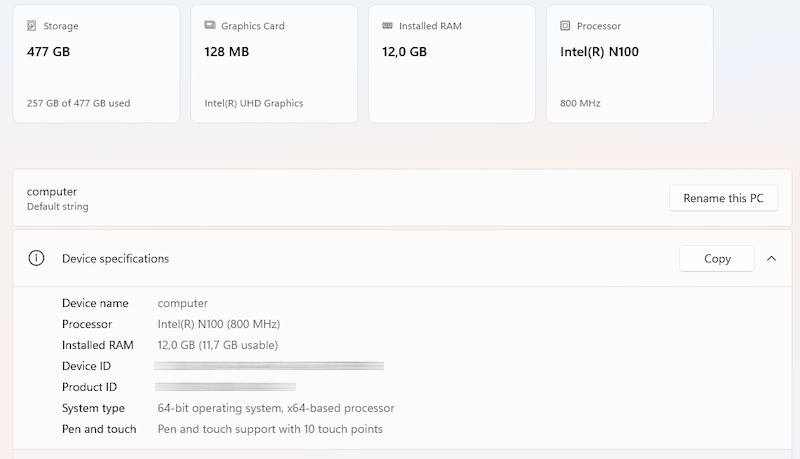This screenshot has height=459, width=800.
Task: Open the 477 GB storage value
Action: (49, 51)
